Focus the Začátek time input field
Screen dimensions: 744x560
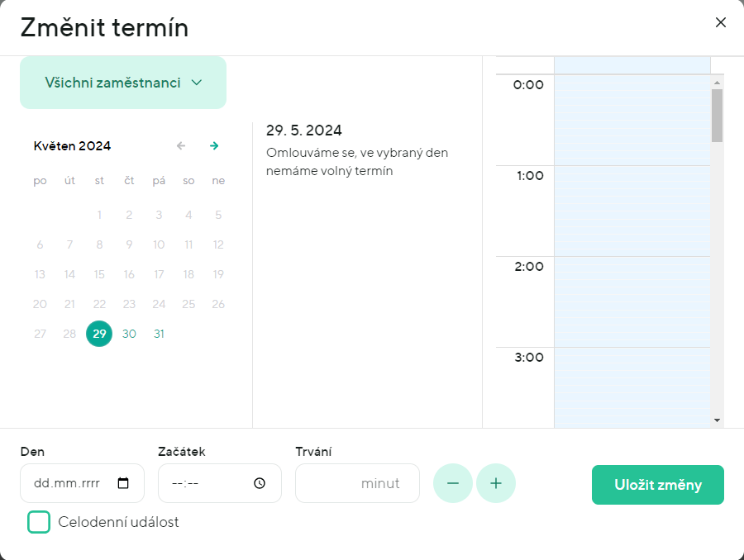pos(207,484)
